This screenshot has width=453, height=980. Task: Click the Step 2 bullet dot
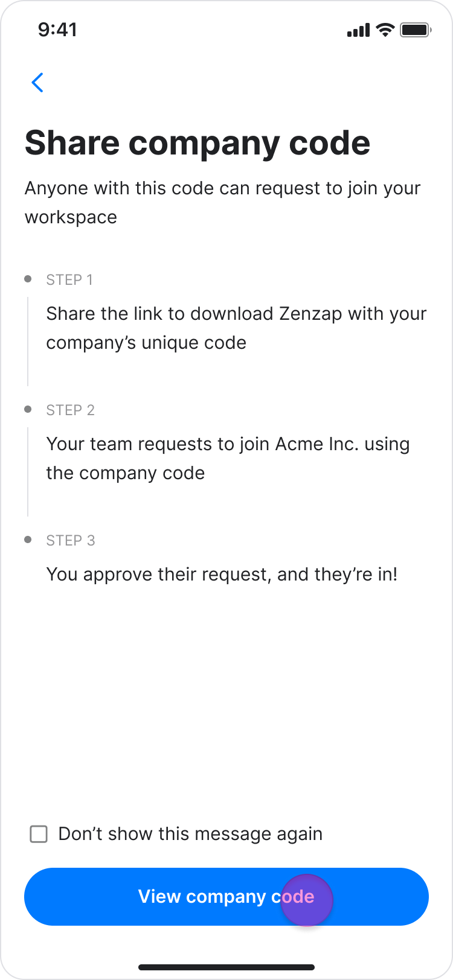(28, 409)
